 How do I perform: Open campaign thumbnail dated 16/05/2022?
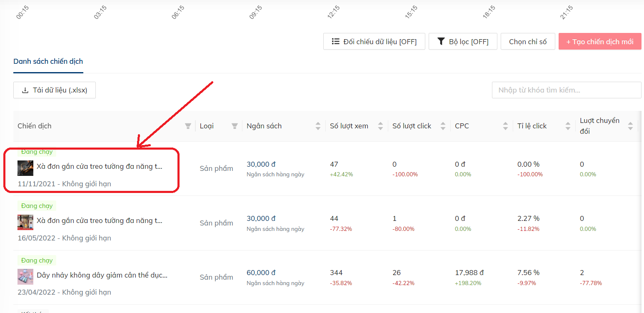pos(25,222)
